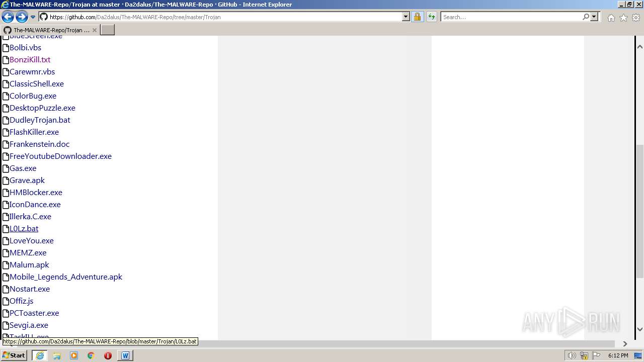The image size is (644, 362).
Task: Click file icon beside MEMZ.exe
Action: (x=6, y=253)
